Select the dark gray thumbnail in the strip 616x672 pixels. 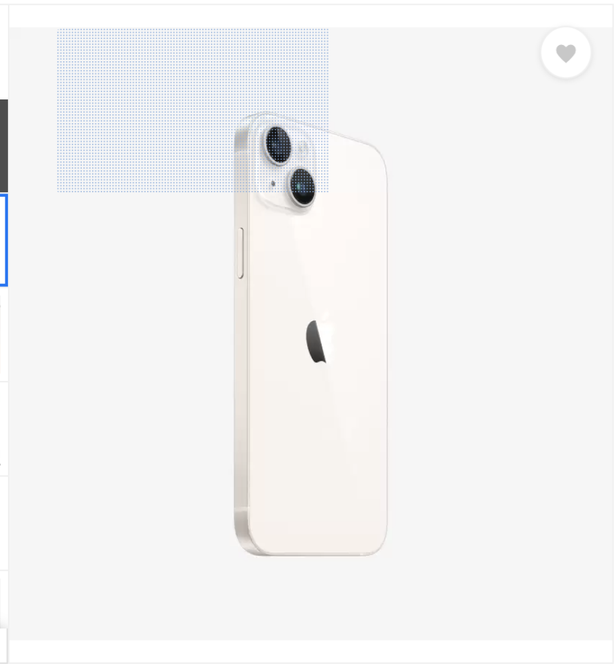(x=4, y=146)
